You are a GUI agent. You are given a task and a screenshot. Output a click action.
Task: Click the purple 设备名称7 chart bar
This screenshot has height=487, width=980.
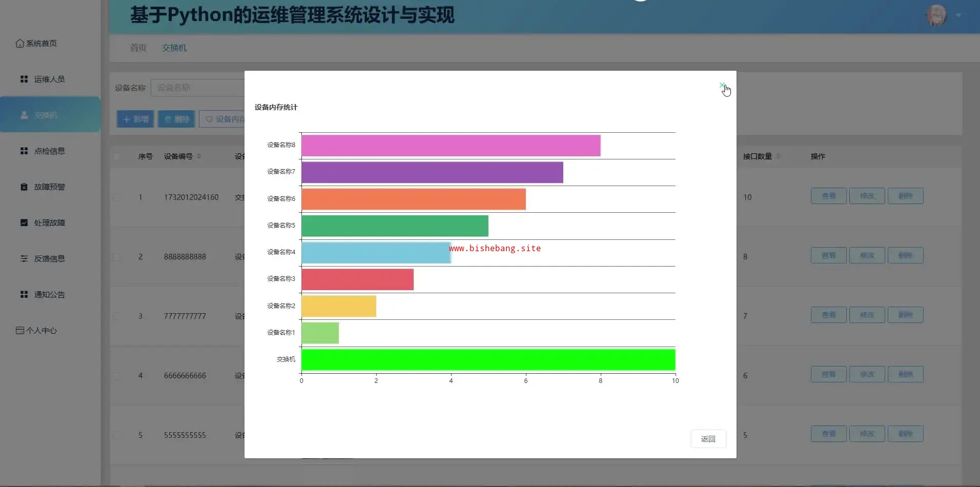(432, 172)
